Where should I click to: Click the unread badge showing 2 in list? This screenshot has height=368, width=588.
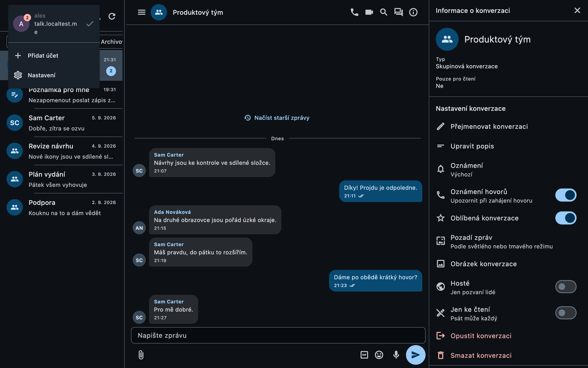click(x=111, y=71)
